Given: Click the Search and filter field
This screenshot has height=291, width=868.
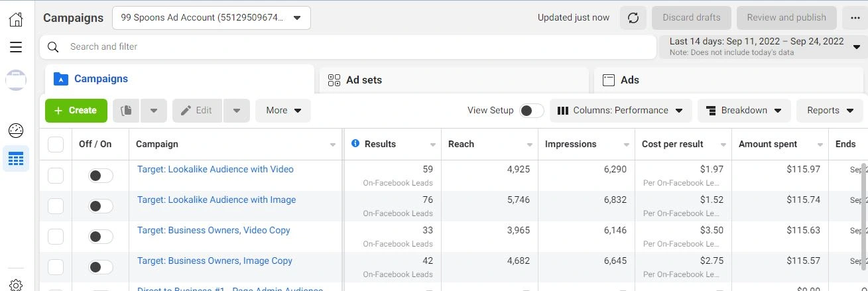Looking at the screenshot, I should coord(348,47).
